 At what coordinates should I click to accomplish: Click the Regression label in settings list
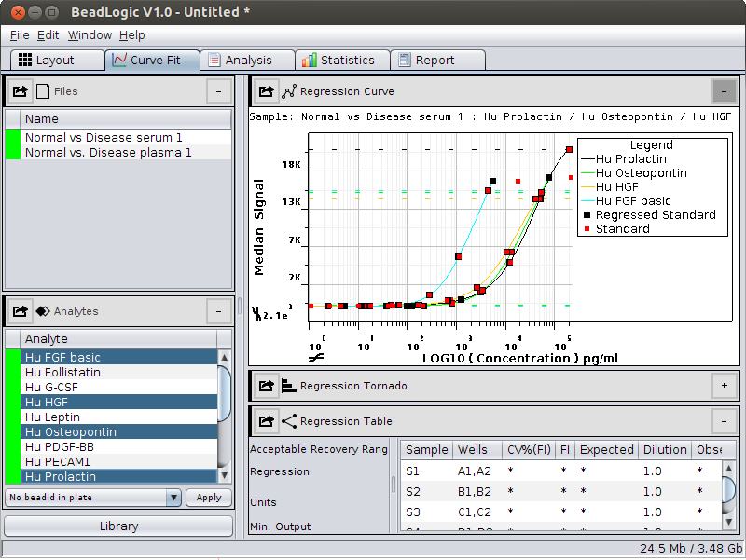(x=279, y=471)
